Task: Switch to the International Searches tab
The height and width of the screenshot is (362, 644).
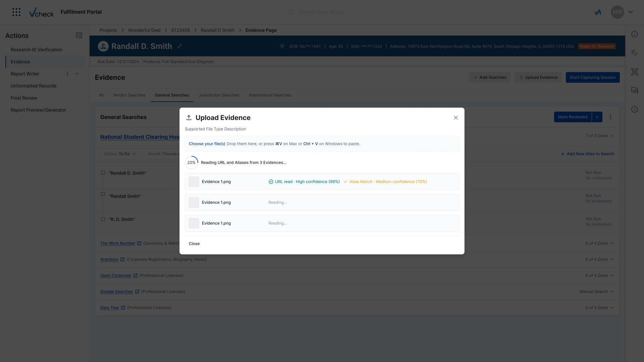Action: 270,95
